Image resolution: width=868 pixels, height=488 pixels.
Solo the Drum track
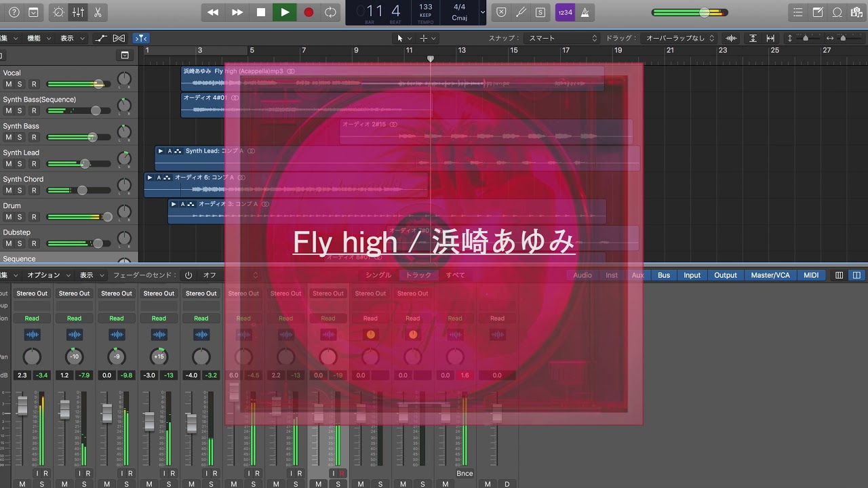(20, 217)
